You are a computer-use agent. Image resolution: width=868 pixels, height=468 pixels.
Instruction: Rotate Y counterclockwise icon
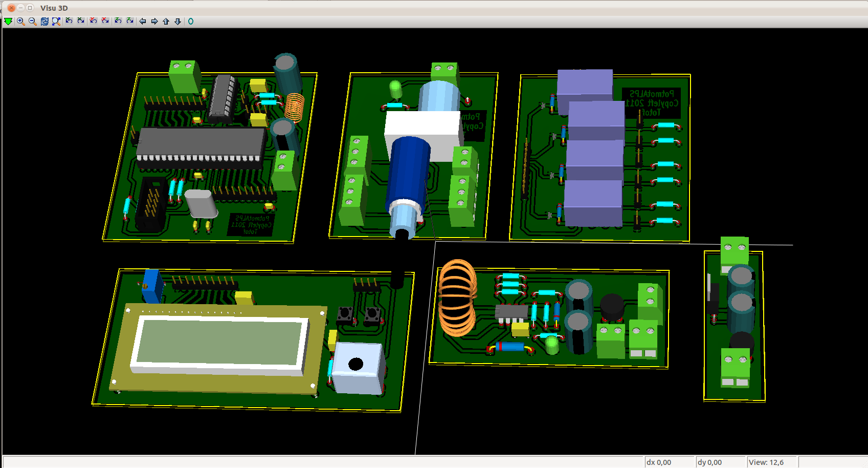93,21
